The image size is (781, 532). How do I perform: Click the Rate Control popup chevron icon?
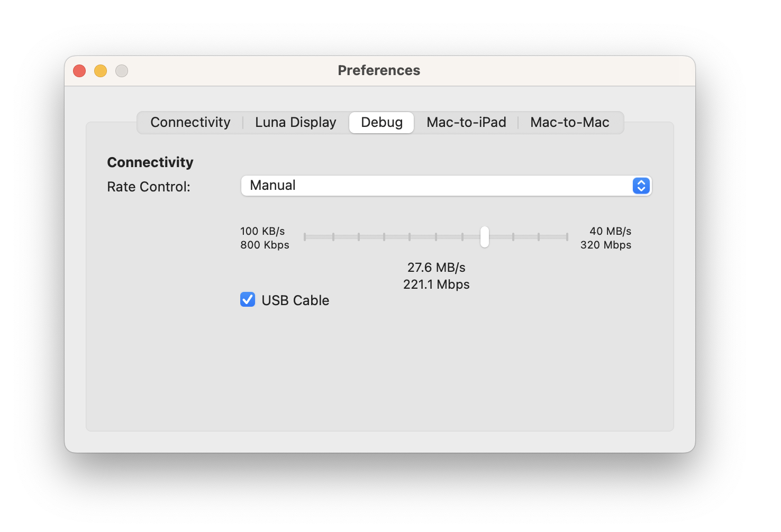[640, 186]
